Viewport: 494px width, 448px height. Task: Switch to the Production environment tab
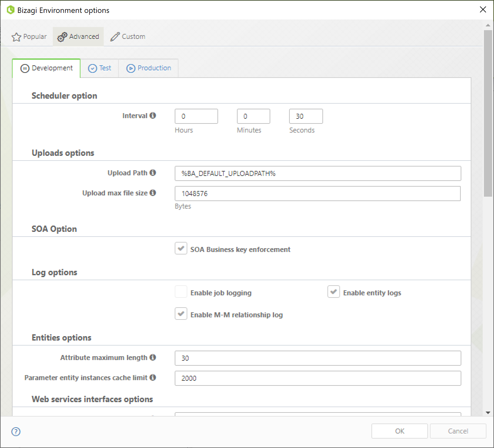coord(149,68)
